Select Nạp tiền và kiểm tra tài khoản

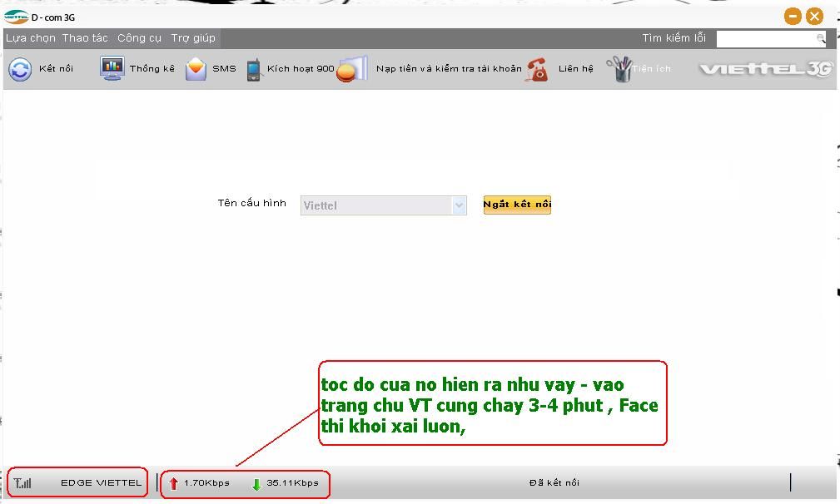[449, 68]
